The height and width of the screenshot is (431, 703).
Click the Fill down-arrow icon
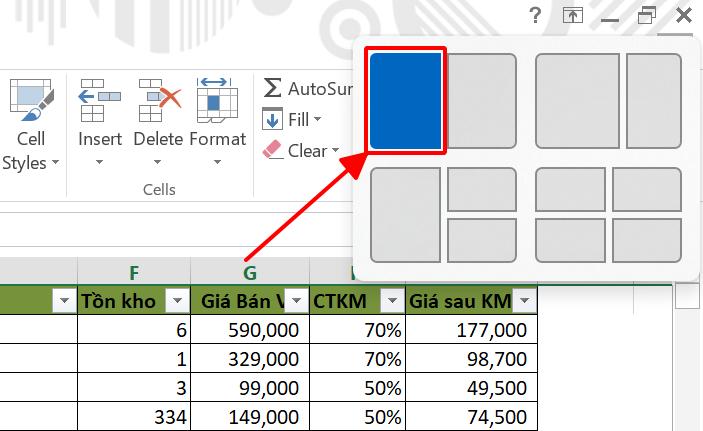click(x=272, y=119)
